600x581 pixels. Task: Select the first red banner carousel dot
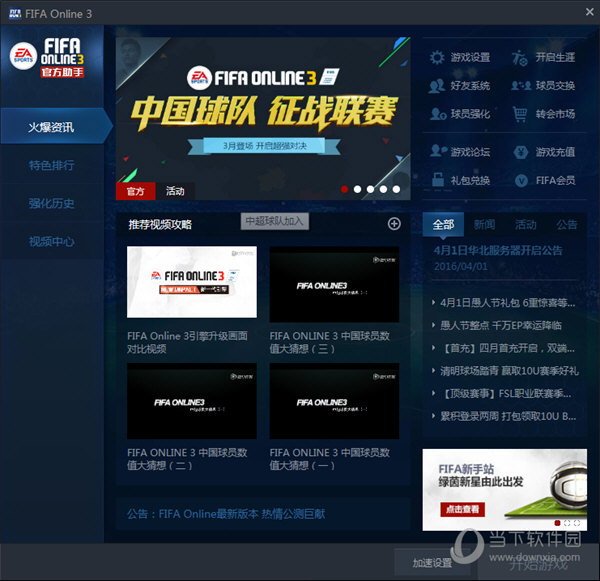[344, 189]
